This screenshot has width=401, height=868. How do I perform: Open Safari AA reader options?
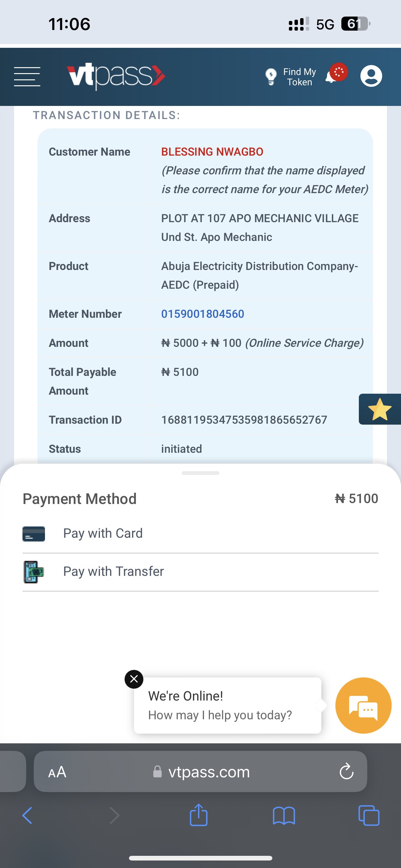click(x=57, y=772)
